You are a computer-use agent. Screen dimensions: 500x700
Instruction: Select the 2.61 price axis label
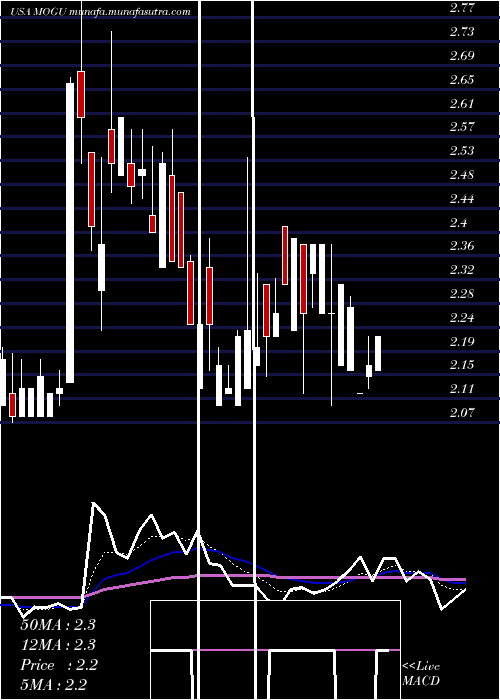pos(462,104)
